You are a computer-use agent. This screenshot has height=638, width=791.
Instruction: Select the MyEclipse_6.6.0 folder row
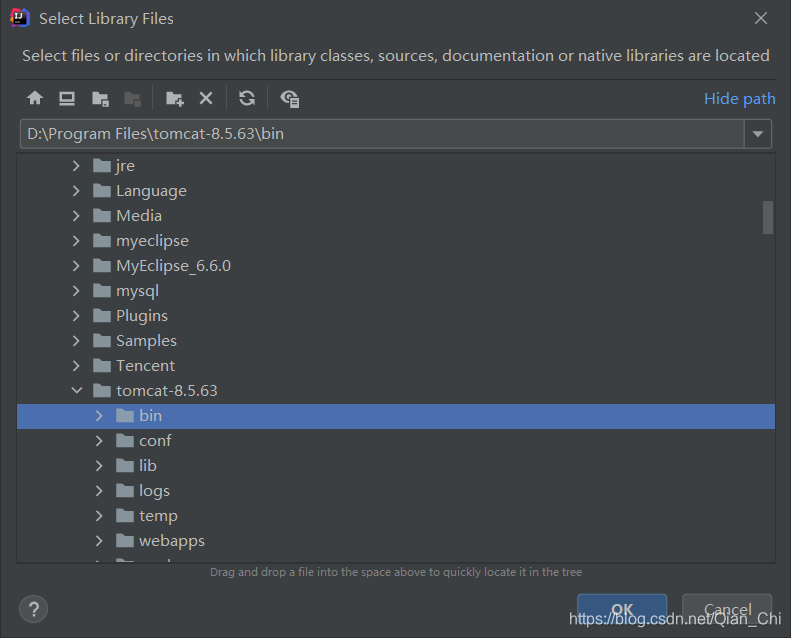[396, 266]
